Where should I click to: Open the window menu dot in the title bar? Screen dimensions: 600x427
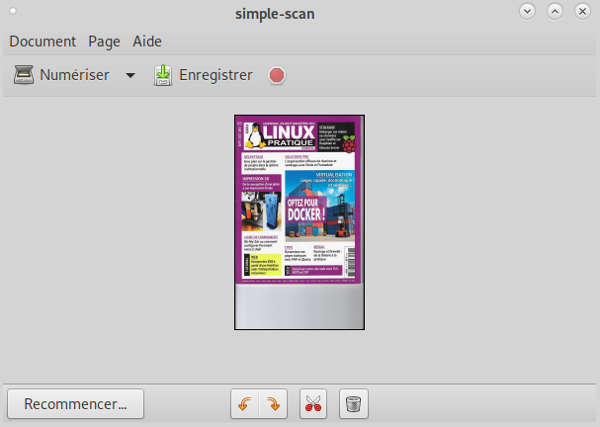point(13,11)
